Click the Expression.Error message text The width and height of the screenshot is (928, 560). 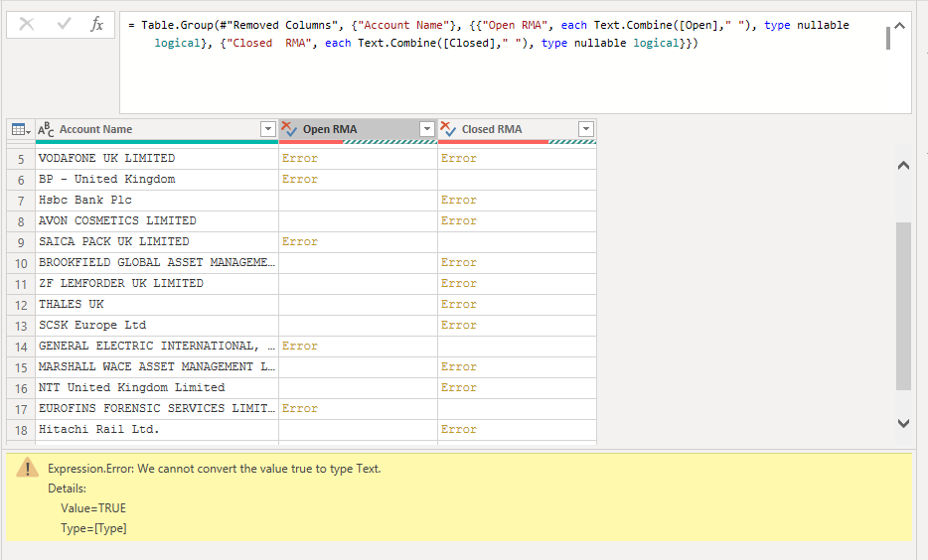tap(215, 469)
